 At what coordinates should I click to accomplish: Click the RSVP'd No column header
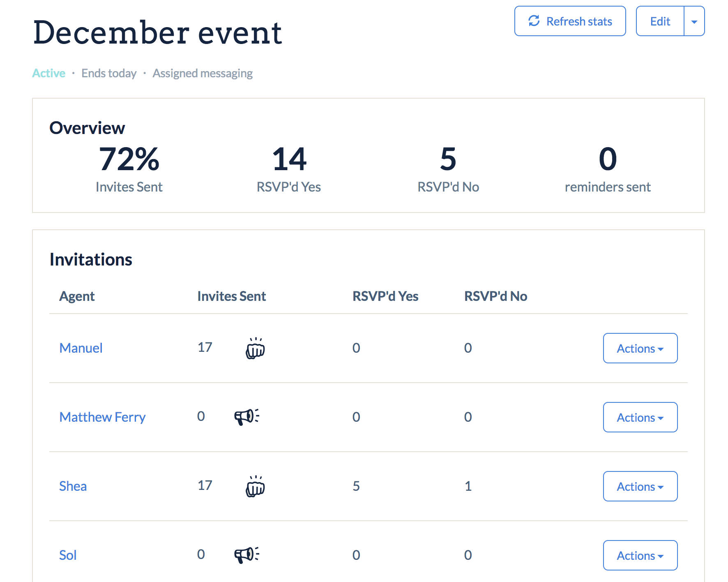pos(495,296)
